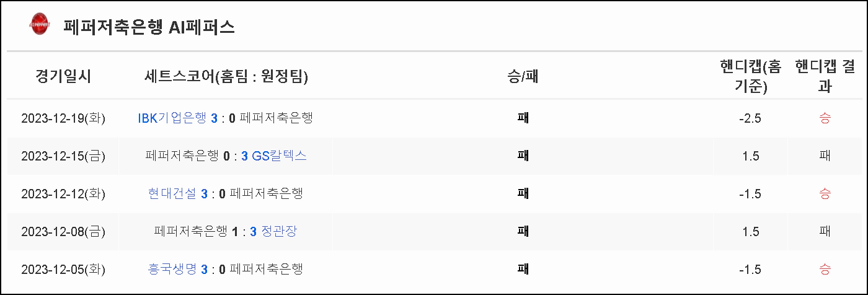The height and width of the screenshot is (295, 868).
Task: Select the 핸디캡 결과 column header
Action: 825,76
